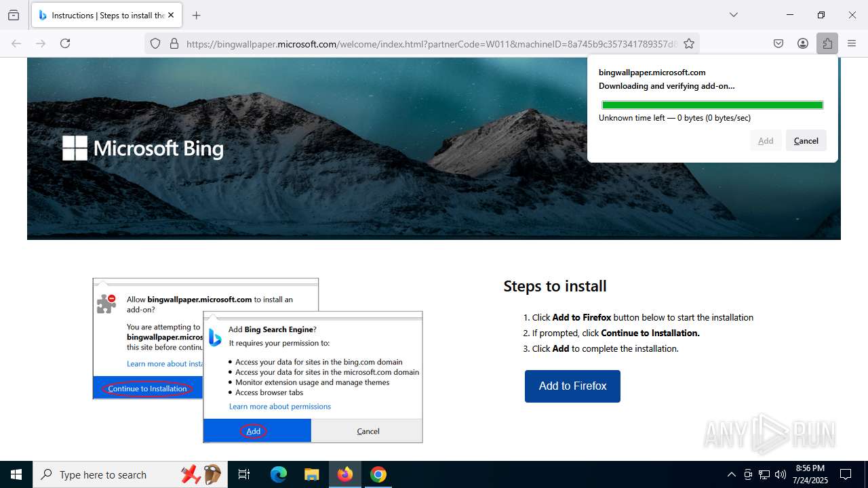Screen dimensions: 868x488
Task: Click the Steps to install heading
Action: (555, 286)
